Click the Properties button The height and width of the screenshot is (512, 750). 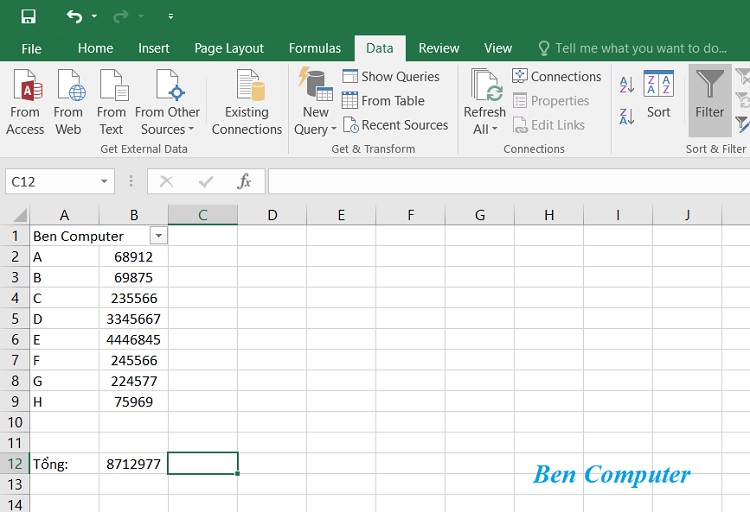pos(551,101)
